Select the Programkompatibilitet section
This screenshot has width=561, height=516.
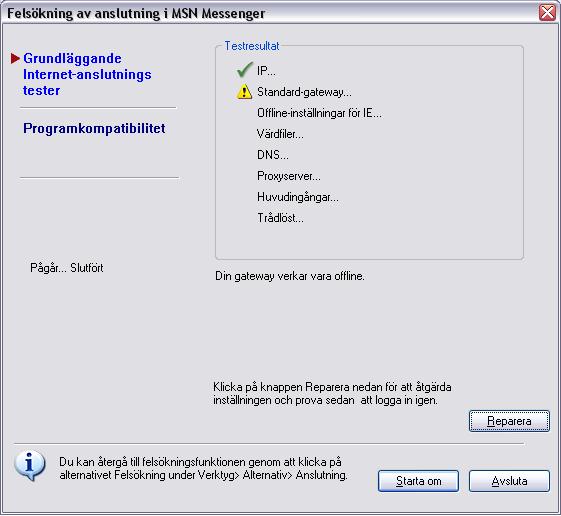[x=94, y=128]
